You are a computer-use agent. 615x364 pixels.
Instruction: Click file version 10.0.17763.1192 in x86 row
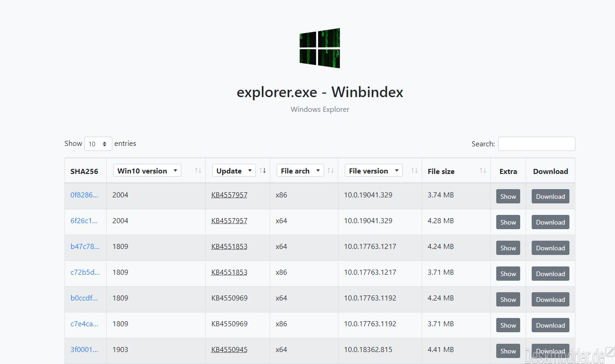coord(370,324)
